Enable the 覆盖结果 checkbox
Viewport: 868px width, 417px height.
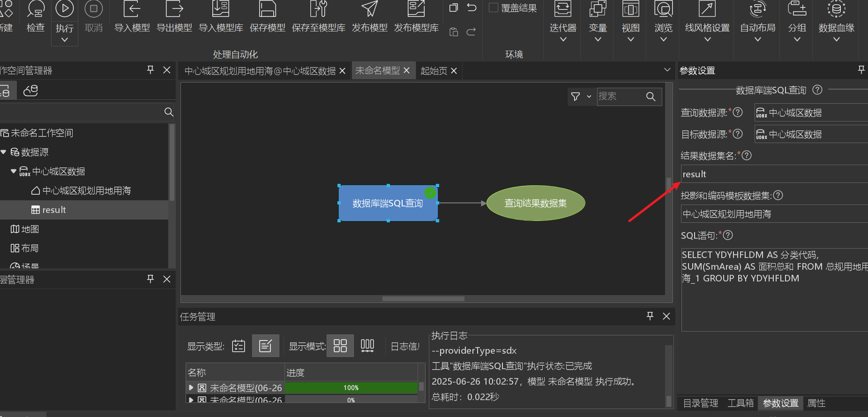[494, 8]
